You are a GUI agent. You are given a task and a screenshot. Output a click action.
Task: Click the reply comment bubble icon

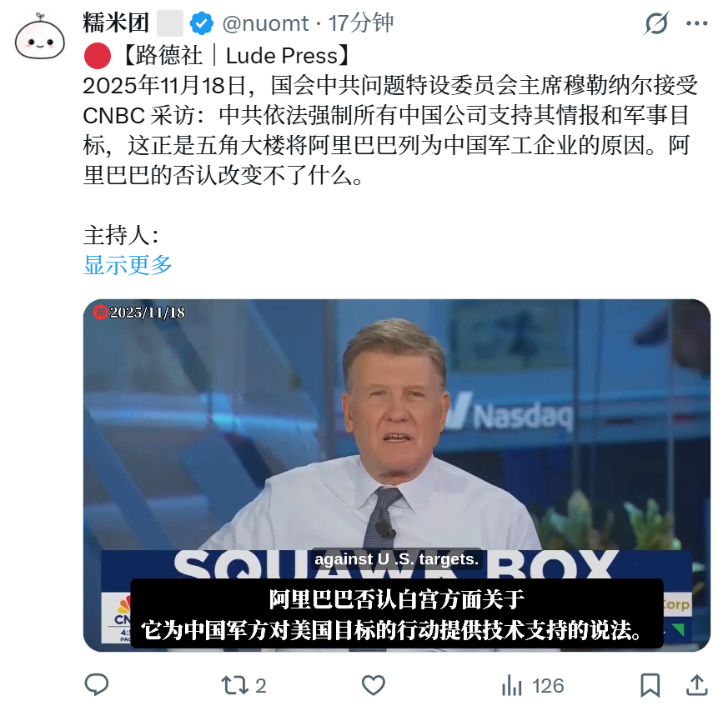click(x=97, y=685)
